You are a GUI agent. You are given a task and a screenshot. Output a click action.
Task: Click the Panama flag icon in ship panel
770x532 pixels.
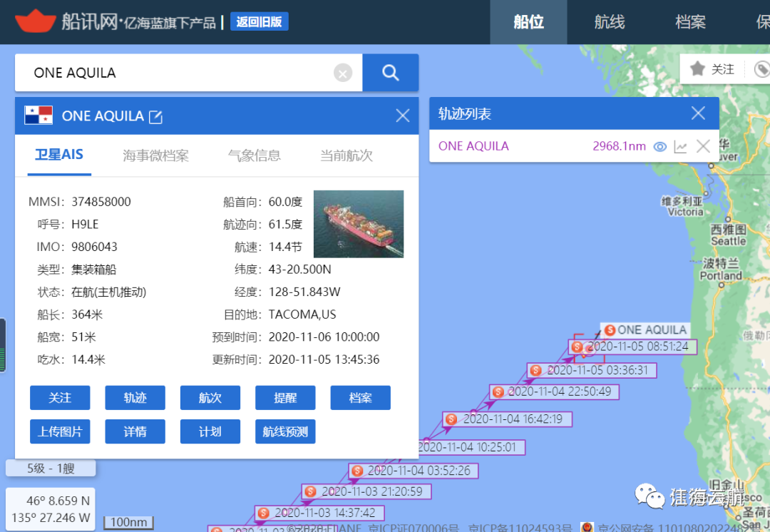coord(38,115)
